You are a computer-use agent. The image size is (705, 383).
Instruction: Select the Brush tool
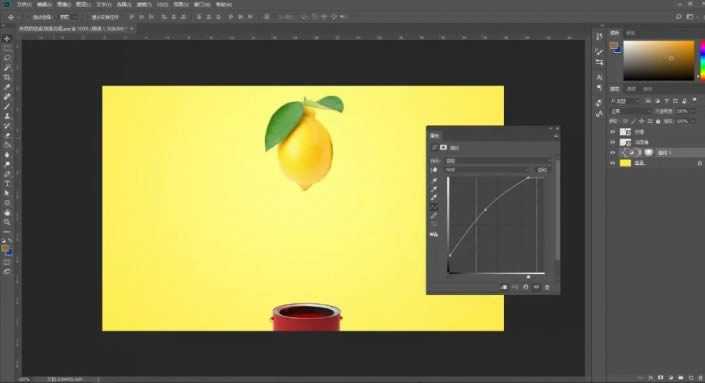7,107
